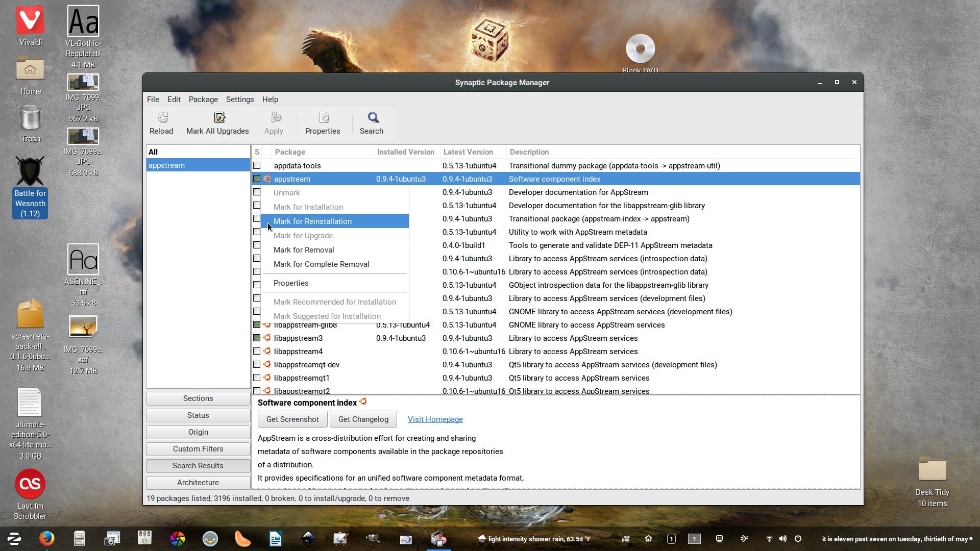Choose Mark for Reinstallation in the context menu
Viewport: 980px width, 551px height.
335,221
